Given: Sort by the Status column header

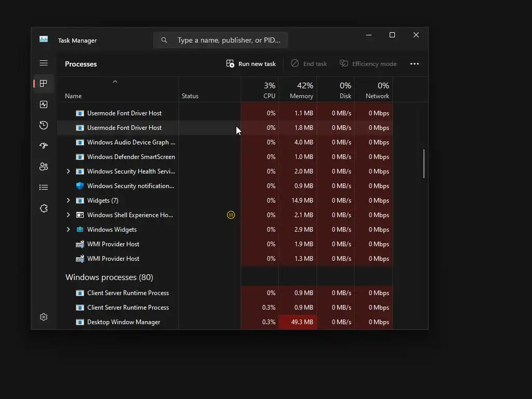Looking at the screenshot, I should pyautogui.click(x=209, y=89).
